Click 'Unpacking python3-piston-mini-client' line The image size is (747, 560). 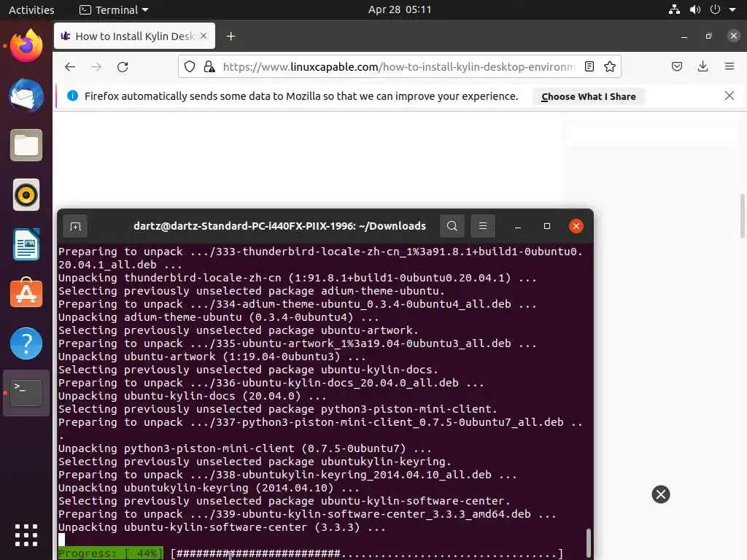pos(245,448)
